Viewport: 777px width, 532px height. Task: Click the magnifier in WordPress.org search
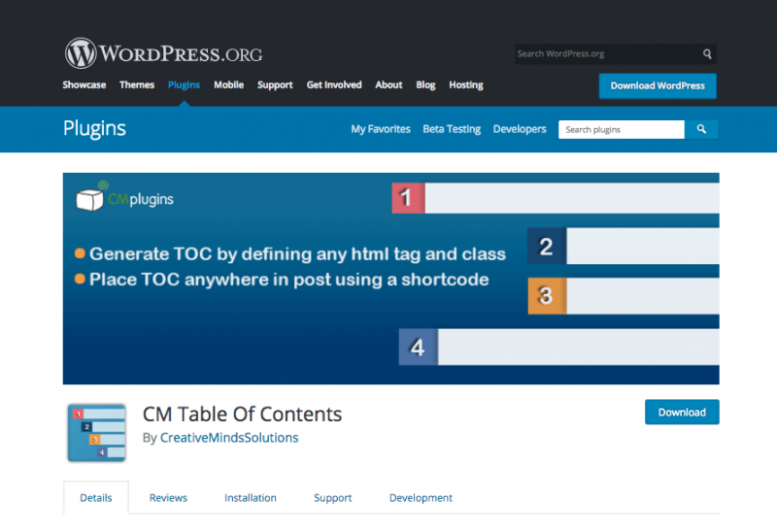pyautogui.click(x=707, y=53)
